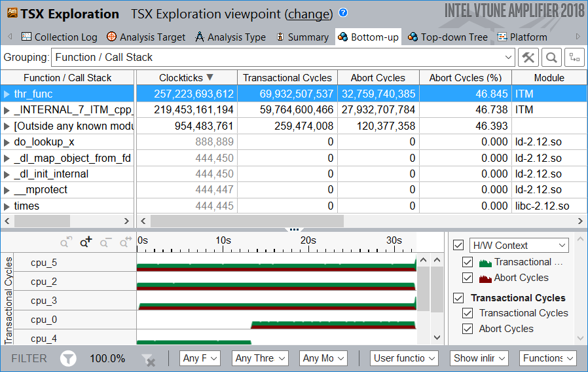Select the 27,932,707,784 abort cycles cell
The height and width of the screenshot is (372, 588).
pyautogui.click(x=378, y=110)
